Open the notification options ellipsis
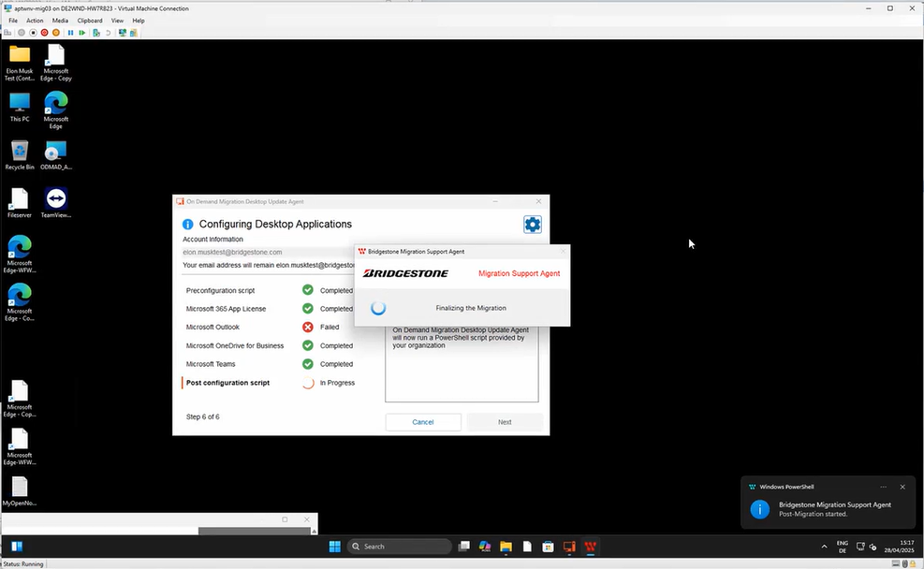 tap(884, 488)
